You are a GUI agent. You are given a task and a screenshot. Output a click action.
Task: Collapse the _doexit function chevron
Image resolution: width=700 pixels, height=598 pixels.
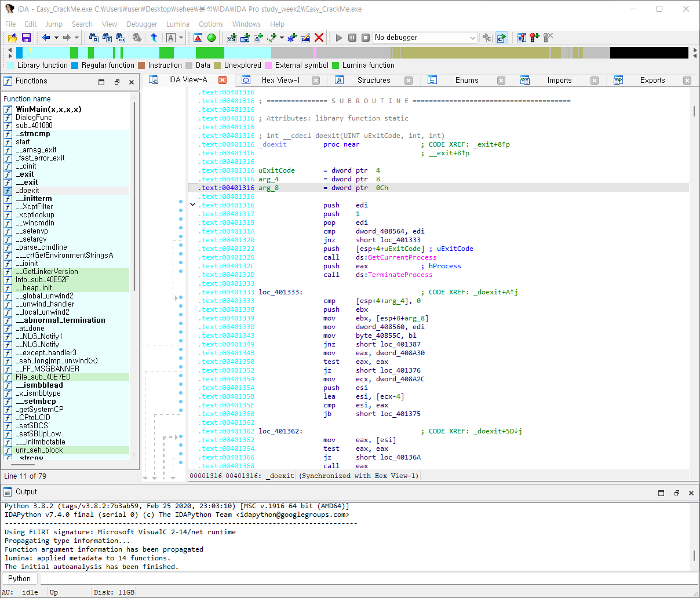[x=193, y=204]
